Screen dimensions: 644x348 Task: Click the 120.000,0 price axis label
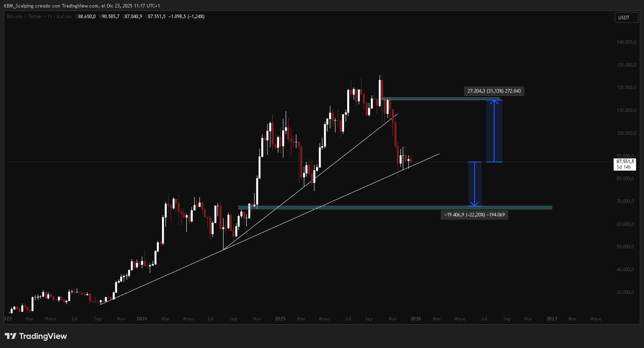(626, 88)
